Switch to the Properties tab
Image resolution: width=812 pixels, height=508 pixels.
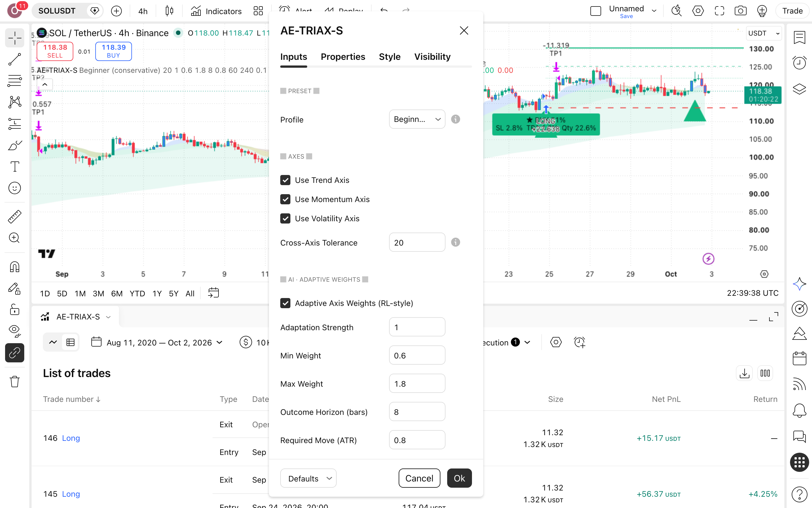(343, 56)
